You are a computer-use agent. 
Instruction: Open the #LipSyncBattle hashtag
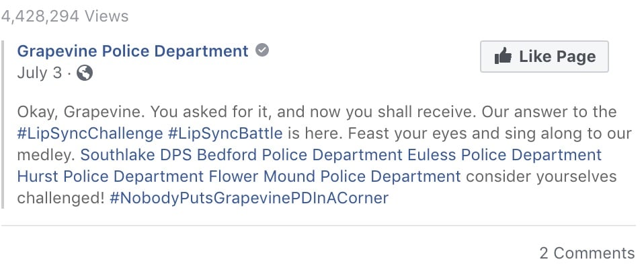[x=225, y=133]
